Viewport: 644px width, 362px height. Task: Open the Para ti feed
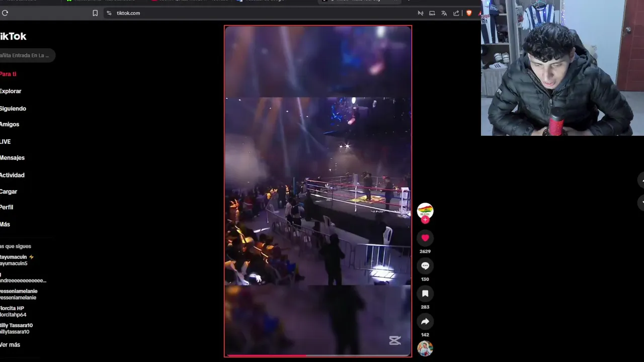[8, 74]
